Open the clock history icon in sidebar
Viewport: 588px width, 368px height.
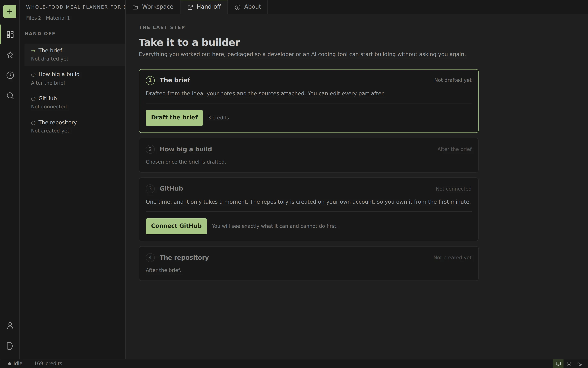click(10, 75)
